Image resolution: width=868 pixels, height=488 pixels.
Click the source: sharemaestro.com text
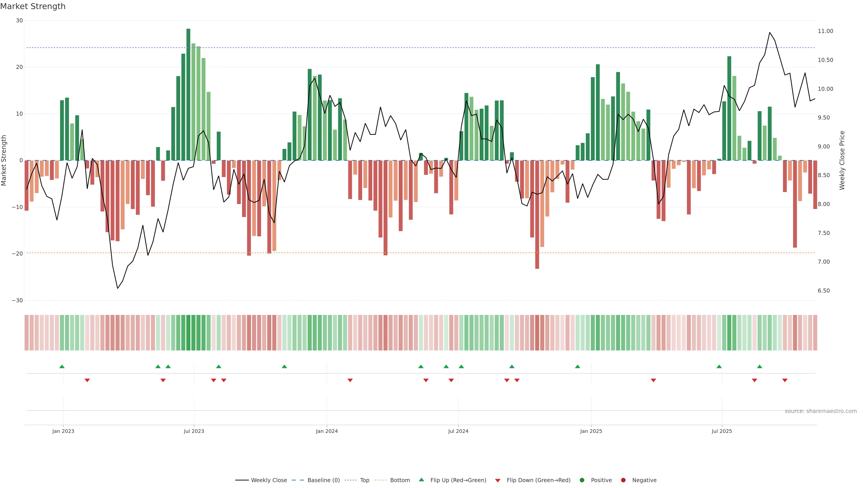pyautogui.click(x=821, y=411)
